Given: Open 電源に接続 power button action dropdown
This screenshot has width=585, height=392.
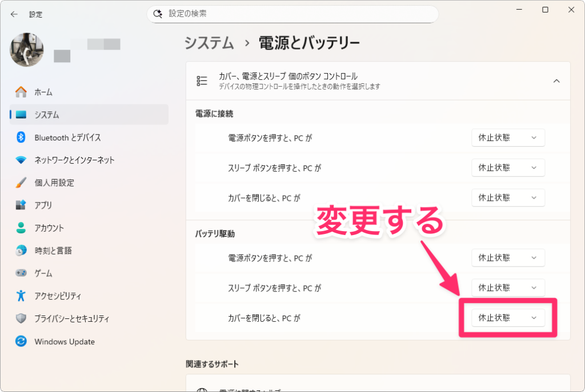Looking at the screenshot, I should [508, 138].
